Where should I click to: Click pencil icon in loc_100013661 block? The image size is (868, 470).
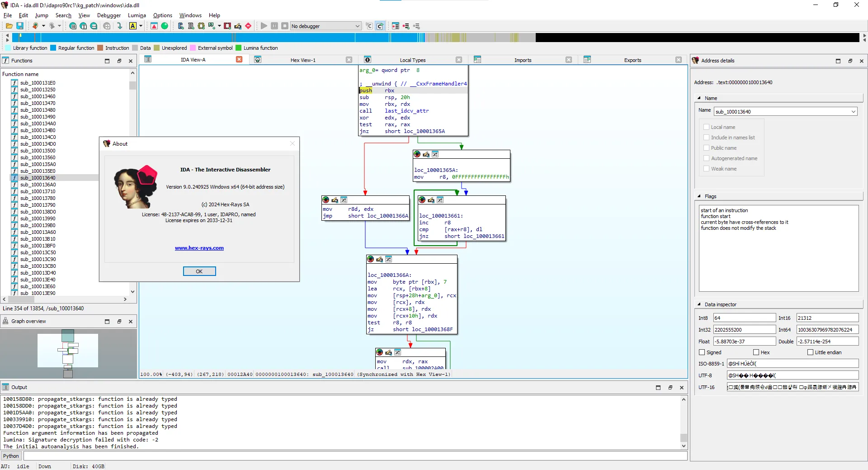[431, 200]
